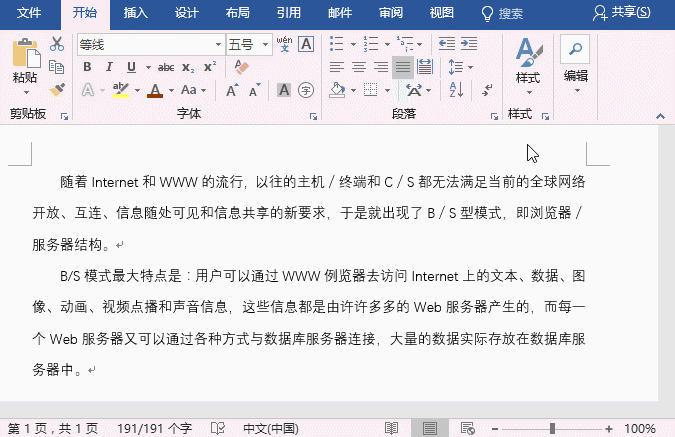Toggle strikethrough formatting
This screenshot has width=675, height=437.
click(x=166, y=67)
